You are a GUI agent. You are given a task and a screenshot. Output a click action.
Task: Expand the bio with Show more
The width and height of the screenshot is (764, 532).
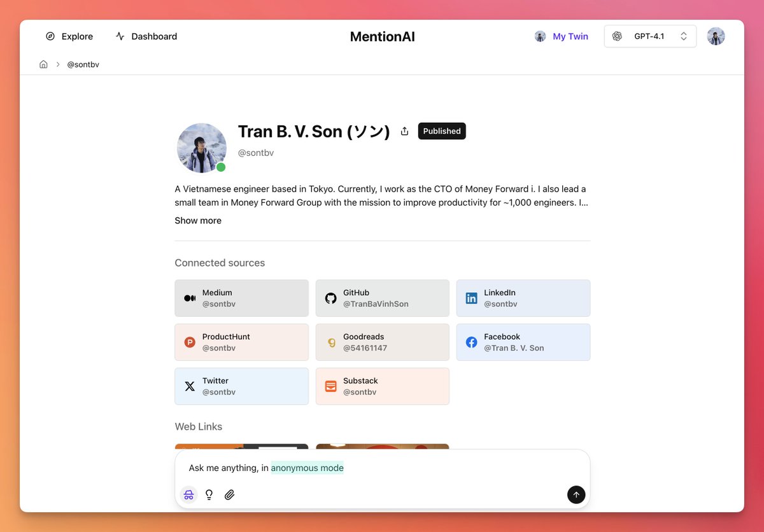pyautogui.click(x=198, y=220)
